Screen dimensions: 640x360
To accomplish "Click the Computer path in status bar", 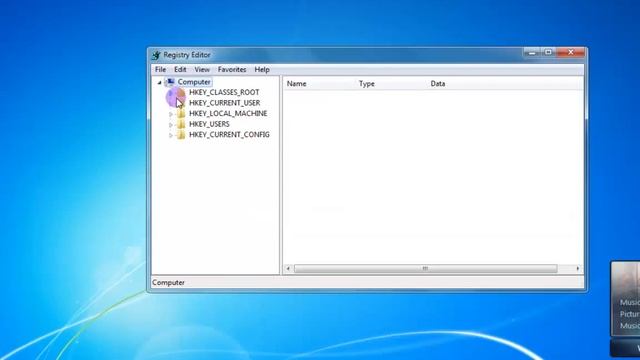I will 168,282.
